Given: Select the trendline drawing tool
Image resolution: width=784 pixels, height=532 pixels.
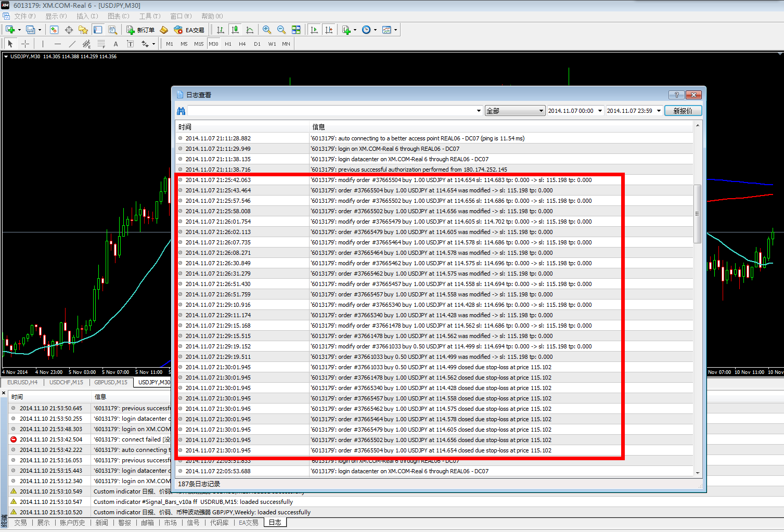Looking at the screenshot, I should coord(72,44).
